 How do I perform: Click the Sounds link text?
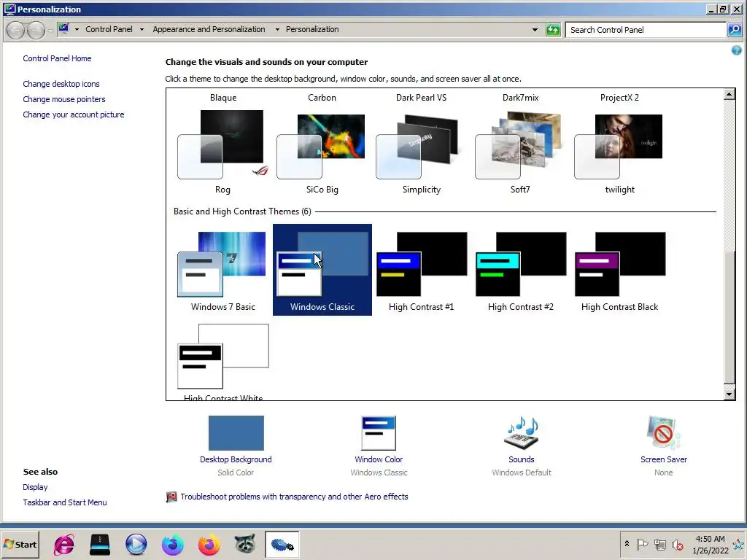coord(521,459)
